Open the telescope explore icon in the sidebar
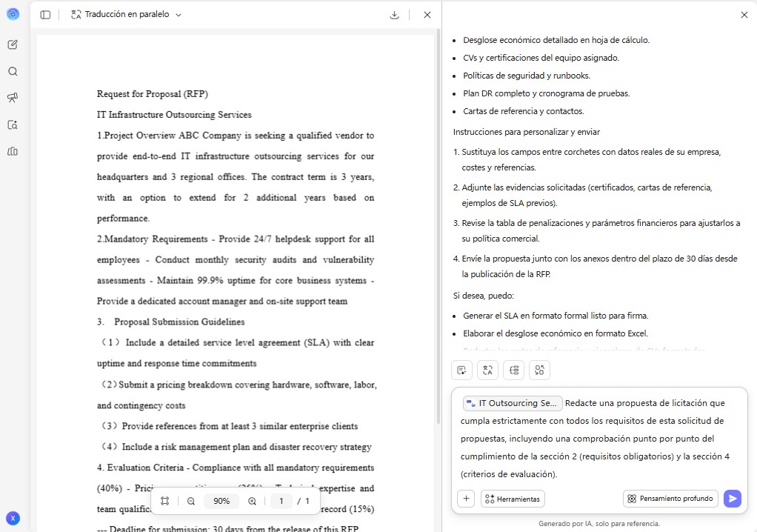The width and height of the screenshot is (757, 532). (x=13, y=98)
